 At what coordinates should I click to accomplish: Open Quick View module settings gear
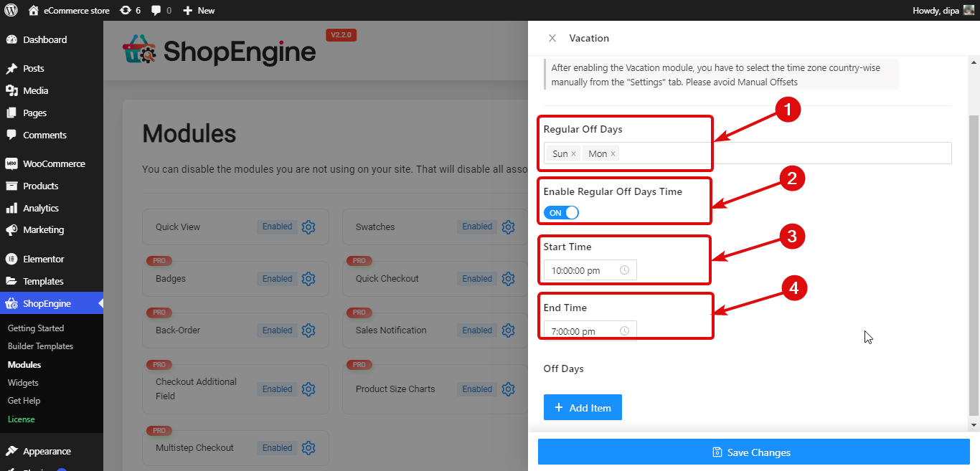[x=308, y=227]
